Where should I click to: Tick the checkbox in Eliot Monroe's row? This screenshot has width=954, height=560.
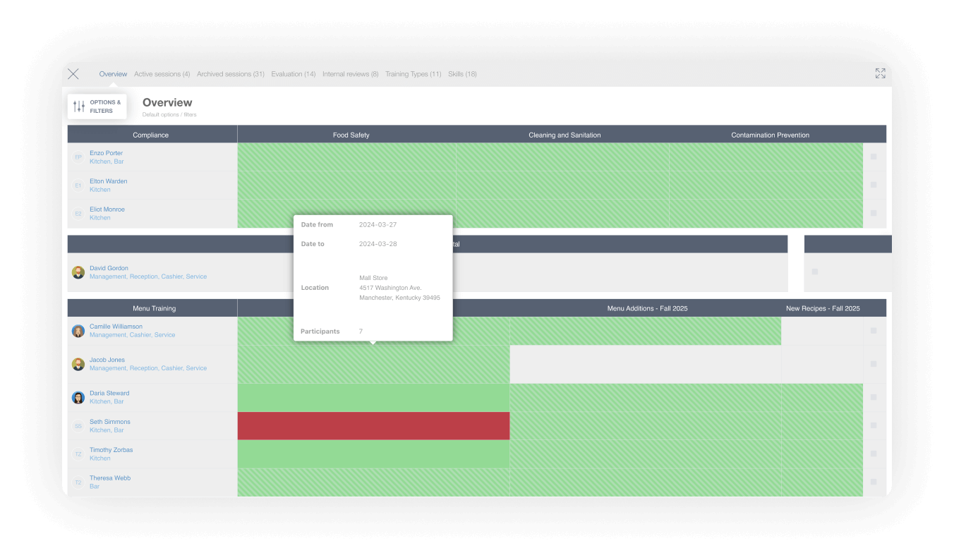point(874,213)
